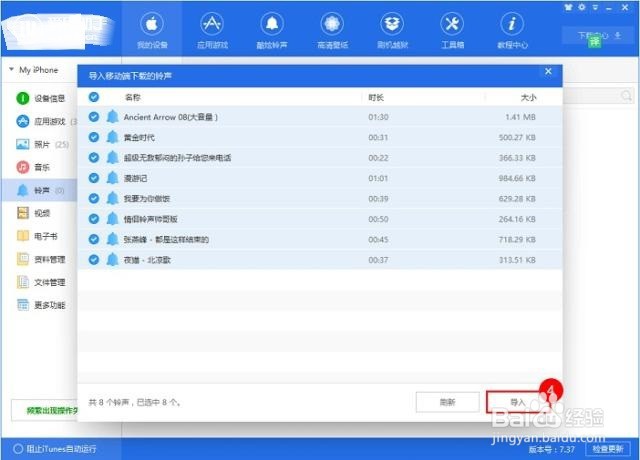Open settings gear in title bar
The width and height of the screenshot is (640, 460).
tap(582, 7)
